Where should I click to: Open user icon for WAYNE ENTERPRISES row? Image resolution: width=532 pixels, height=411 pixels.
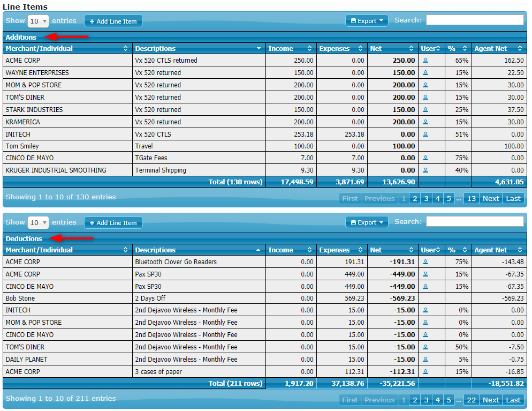pyautogui.click(x=425, y=73)
